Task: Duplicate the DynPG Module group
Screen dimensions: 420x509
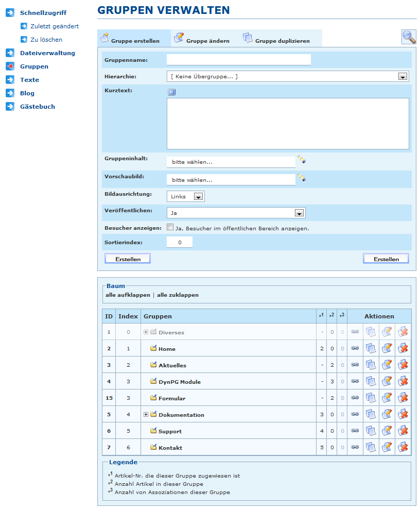Action: (371, 382)
